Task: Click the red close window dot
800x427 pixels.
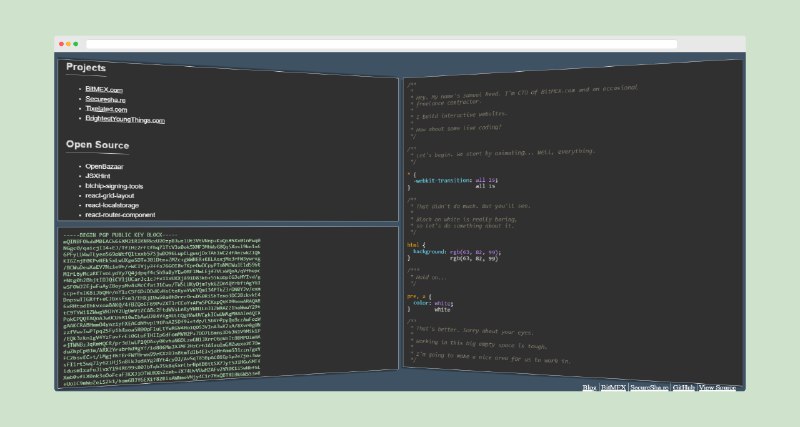Action: point(61,44)
